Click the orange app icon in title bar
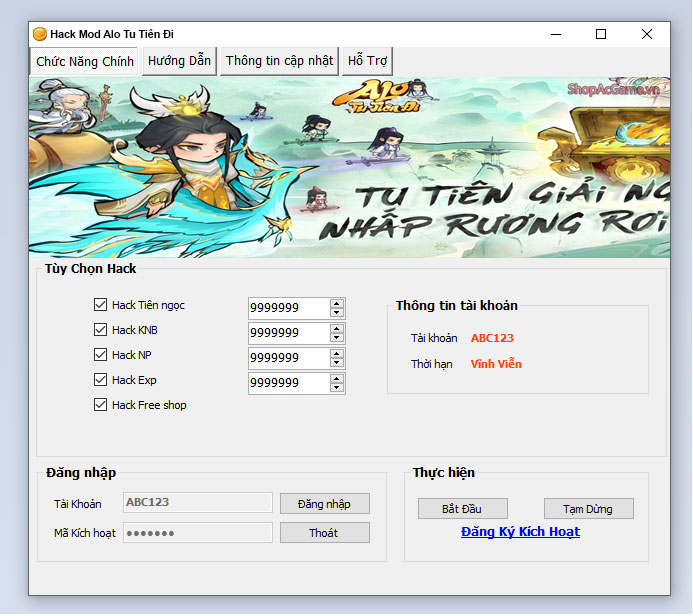Viewport: 693px width, 616px height. pos(40,34)
